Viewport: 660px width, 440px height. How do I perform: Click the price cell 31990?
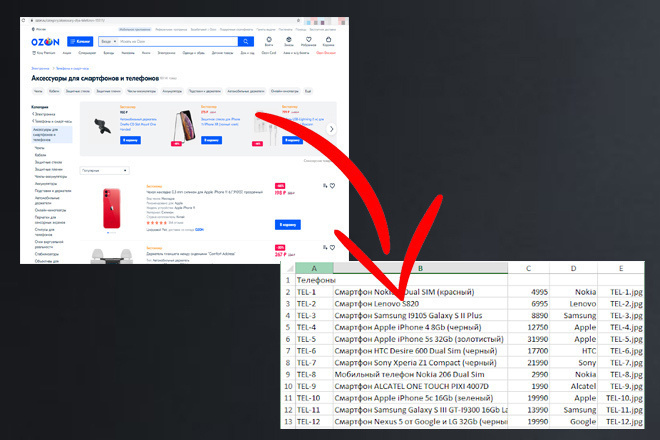(x=528, y=339)
